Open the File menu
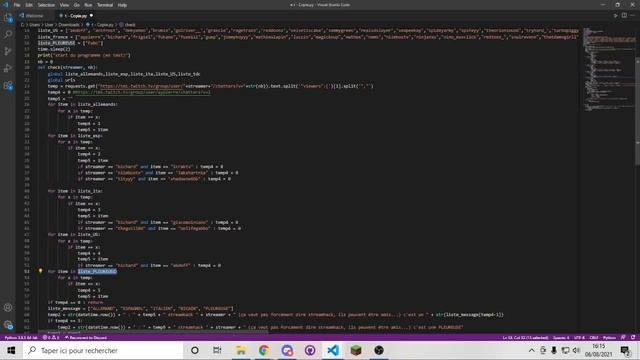This screenshot has height=360, width=640. (17, 5)
